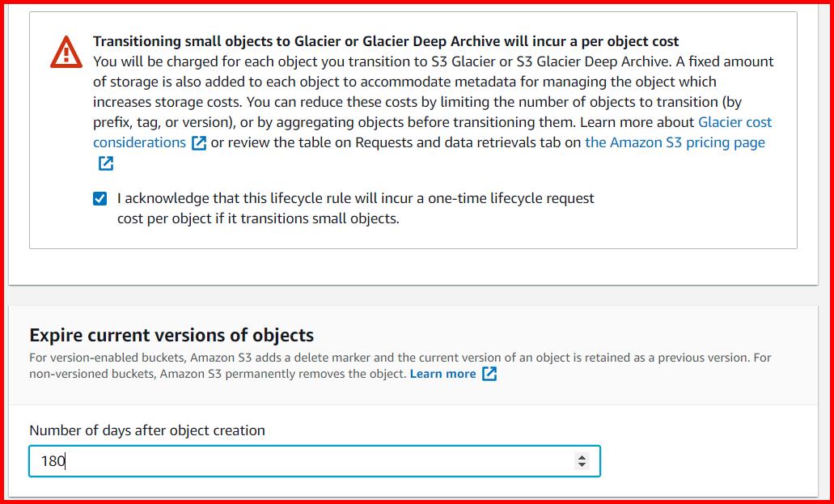834x504 pixels.
Task: Click the "Number of days after object creation" label
Action: pos(146,430)
